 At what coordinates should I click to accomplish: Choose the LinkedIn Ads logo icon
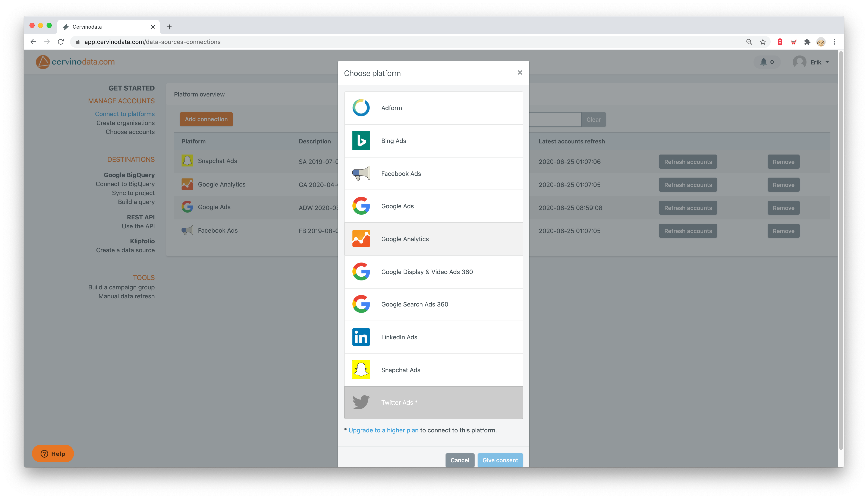click(x=361, y=337)
